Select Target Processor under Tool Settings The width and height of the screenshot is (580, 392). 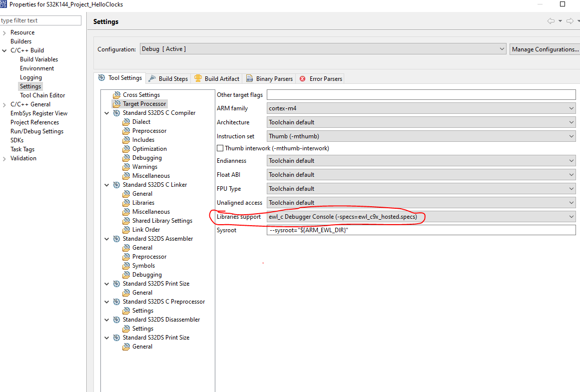145,103
